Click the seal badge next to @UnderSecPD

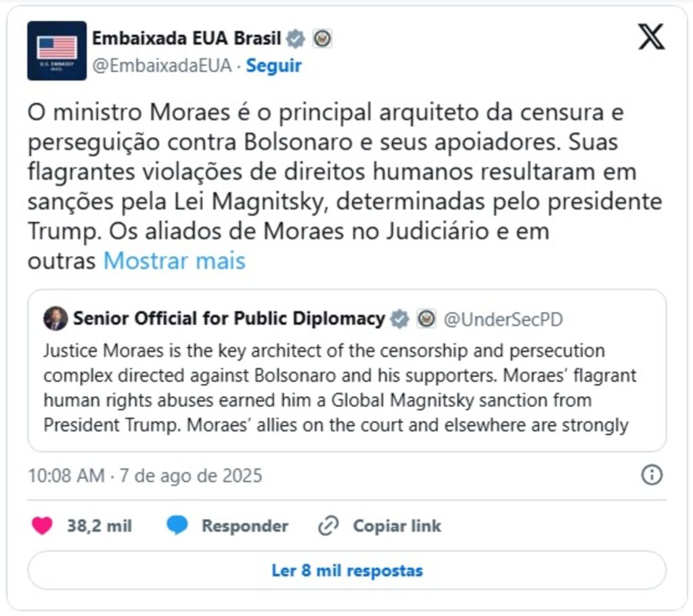pos(426,319)
